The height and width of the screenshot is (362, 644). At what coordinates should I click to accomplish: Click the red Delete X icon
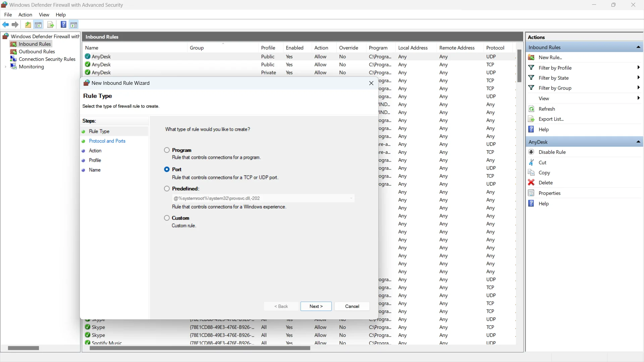pyautogui.click(x=531, y=182)
